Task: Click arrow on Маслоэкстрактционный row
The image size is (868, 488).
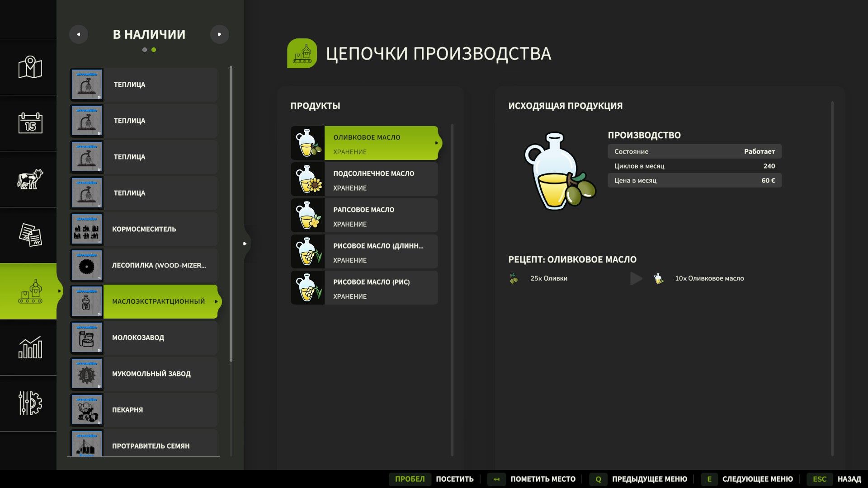Action: point(216,301)
